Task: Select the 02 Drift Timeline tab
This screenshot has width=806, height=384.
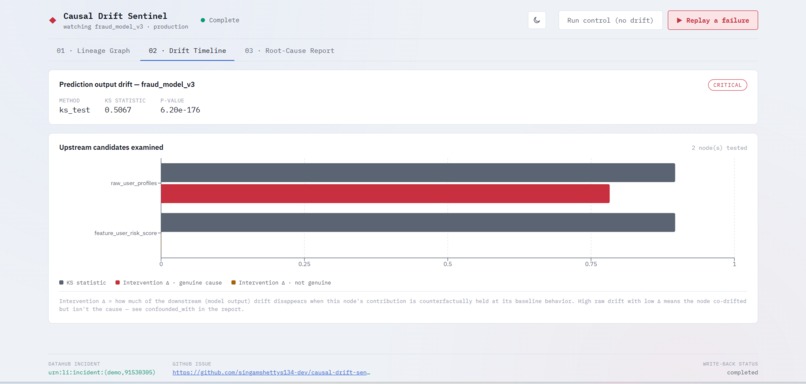Action: point(187,50)
